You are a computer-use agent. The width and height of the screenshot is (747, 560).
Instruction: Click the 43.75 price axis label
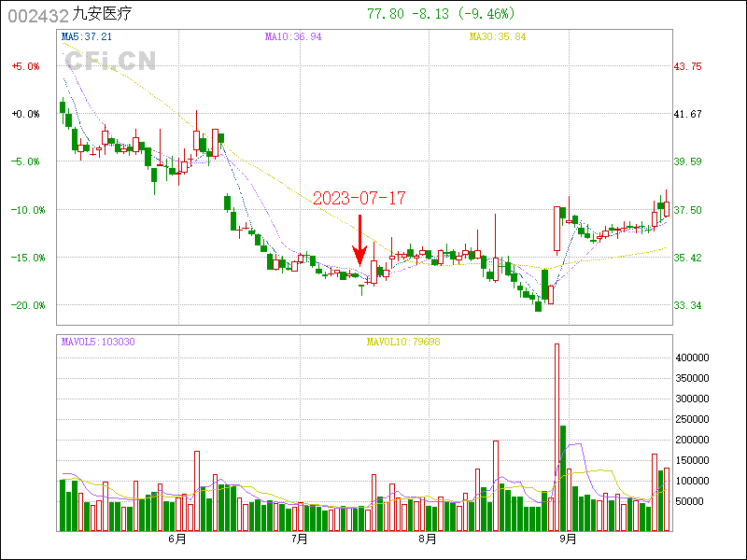[x=688, y=66]
